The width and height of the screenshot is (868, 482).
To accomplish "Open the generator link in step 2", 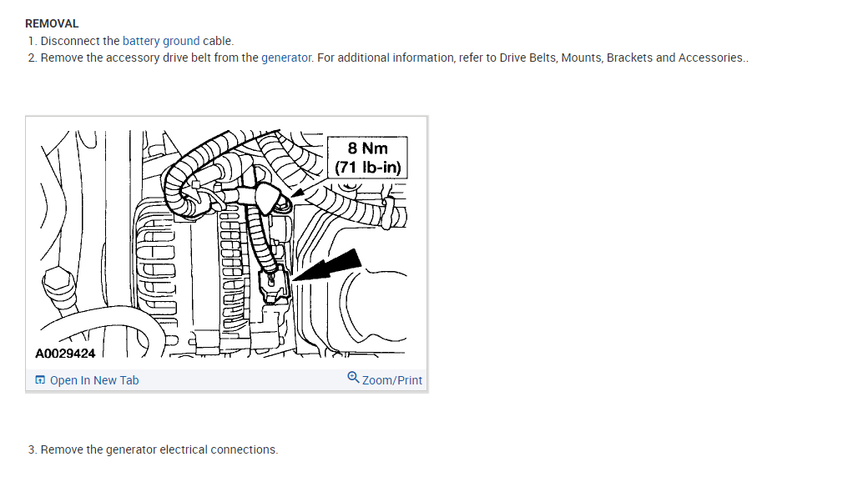I will click(286, 58).
